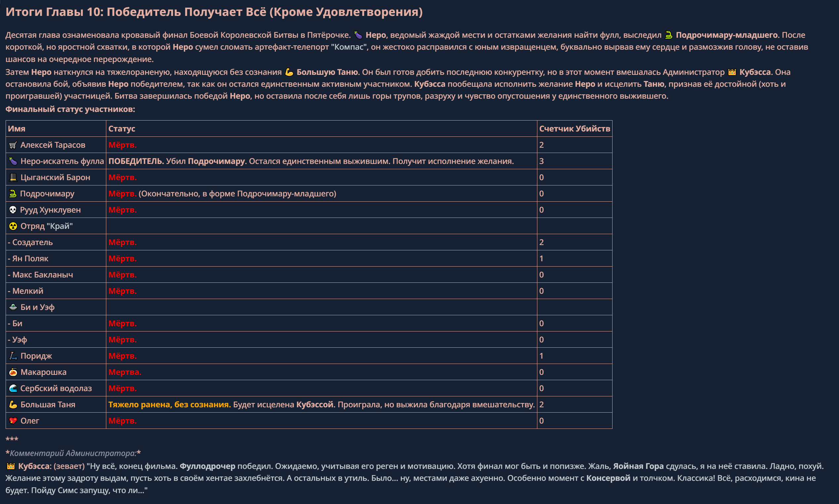
Task: Click Мёртв. status in Рууд Хунклувен row
Action: point(123,210)
